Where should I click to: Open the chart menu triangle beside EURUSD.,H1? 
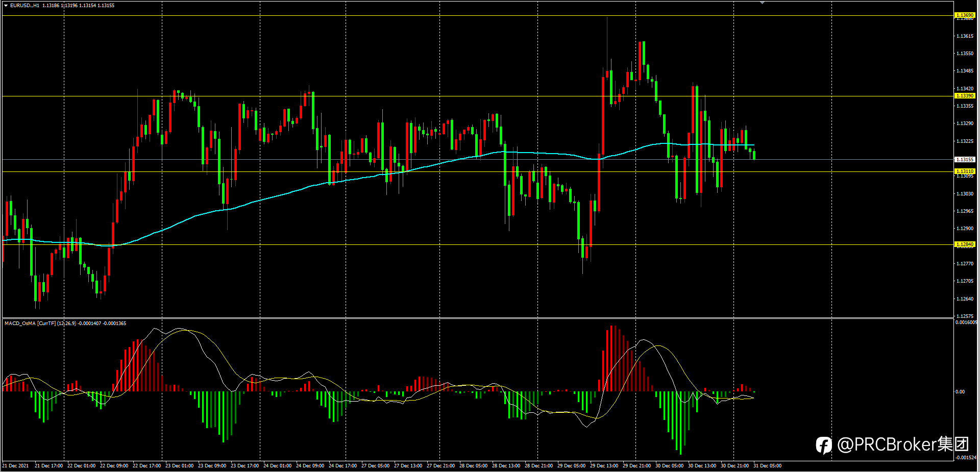[x=6, y=6]
